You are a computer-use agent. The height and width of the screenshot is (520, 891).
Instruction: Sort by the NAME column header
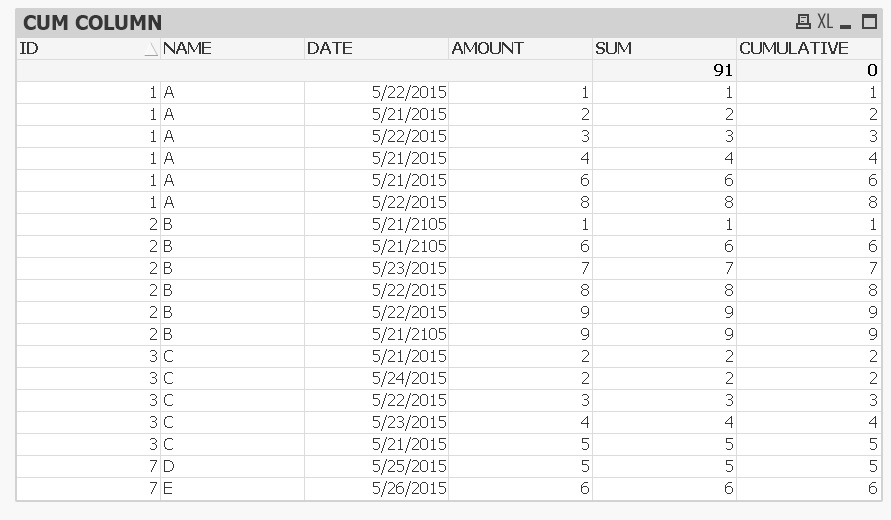[x=187, y=48]
